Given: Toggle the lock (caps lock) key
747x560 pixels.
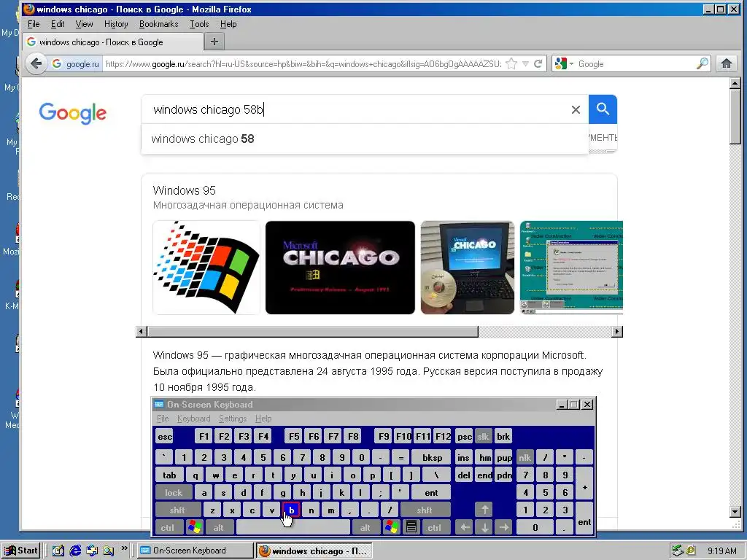Looking at the screenshot, I should point(174,492).
